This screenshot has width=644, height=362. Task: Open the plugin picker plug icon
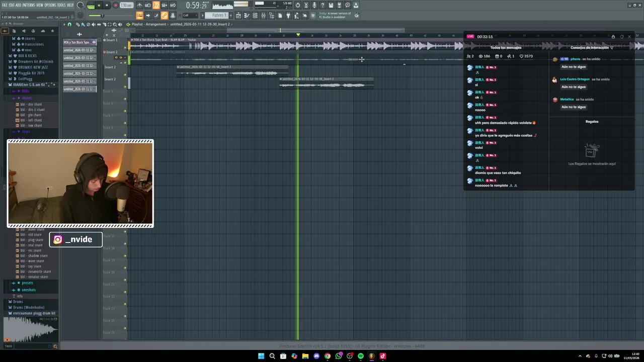pos(288,15)
